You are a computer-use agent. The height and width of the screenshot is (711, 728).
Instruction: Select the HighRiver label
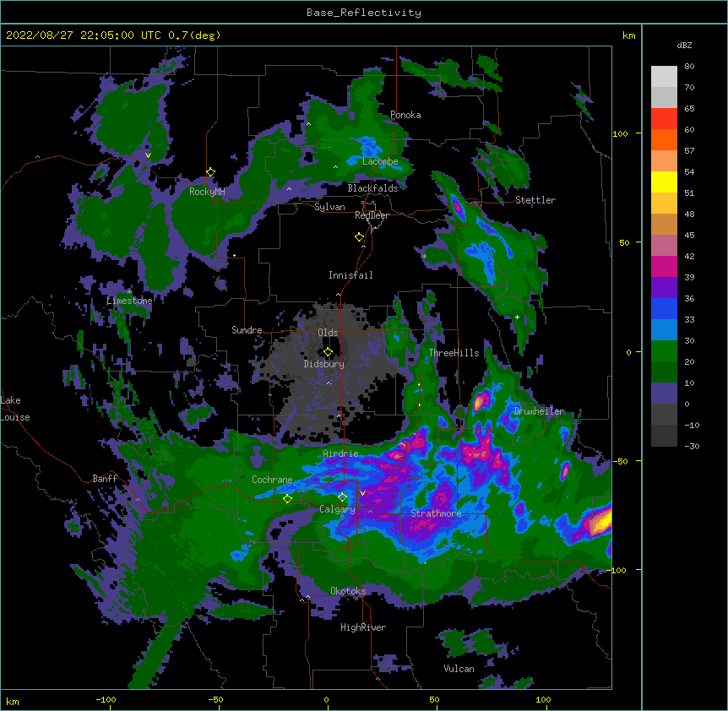[x=363, y=627]
